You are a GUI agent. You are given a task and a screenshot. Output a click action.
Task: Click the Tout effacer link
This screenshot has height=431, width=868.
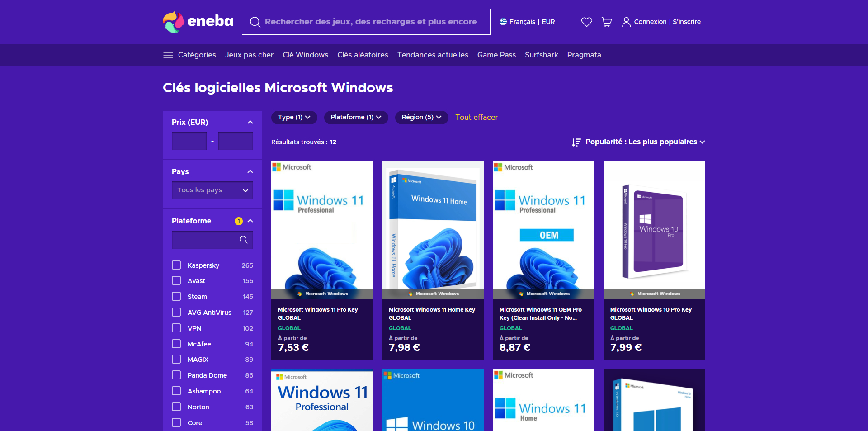pyautogui.click(x=476, y=117)
